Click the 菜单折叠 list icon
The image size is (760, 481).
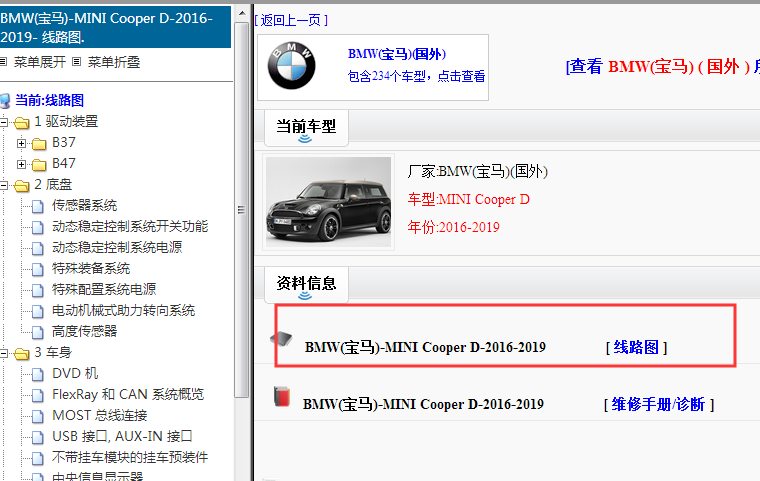[x=76, y=62]
